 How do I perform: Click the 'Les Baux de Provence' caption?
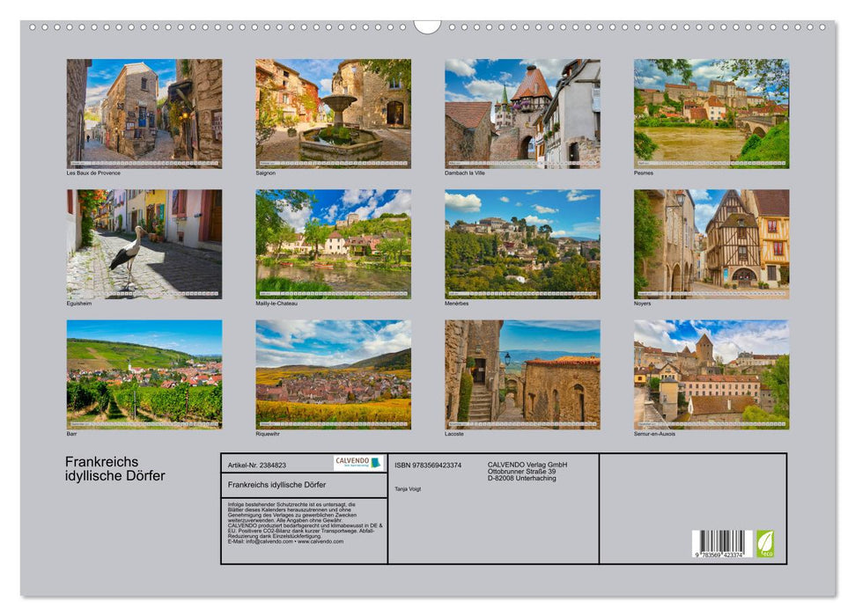[x=93, y=172]
